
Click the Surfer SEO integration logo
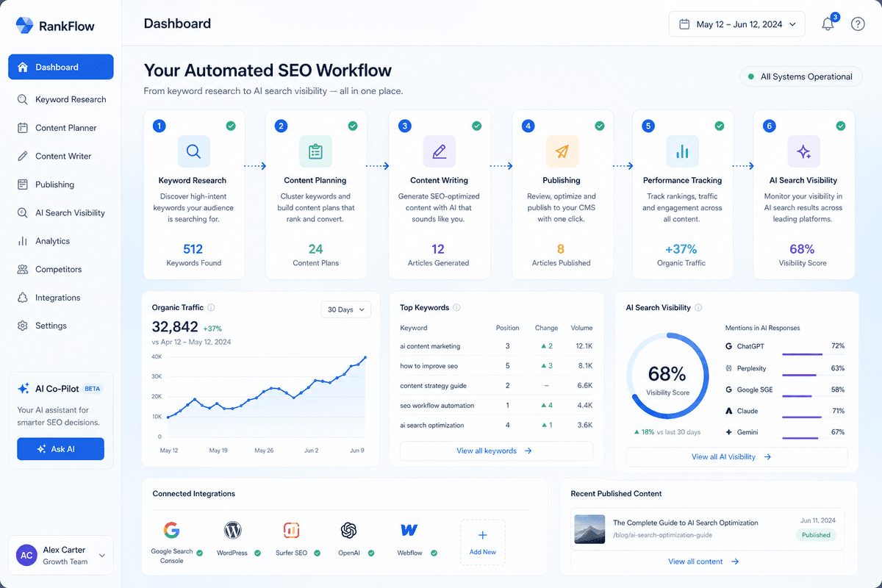(291, 530)
